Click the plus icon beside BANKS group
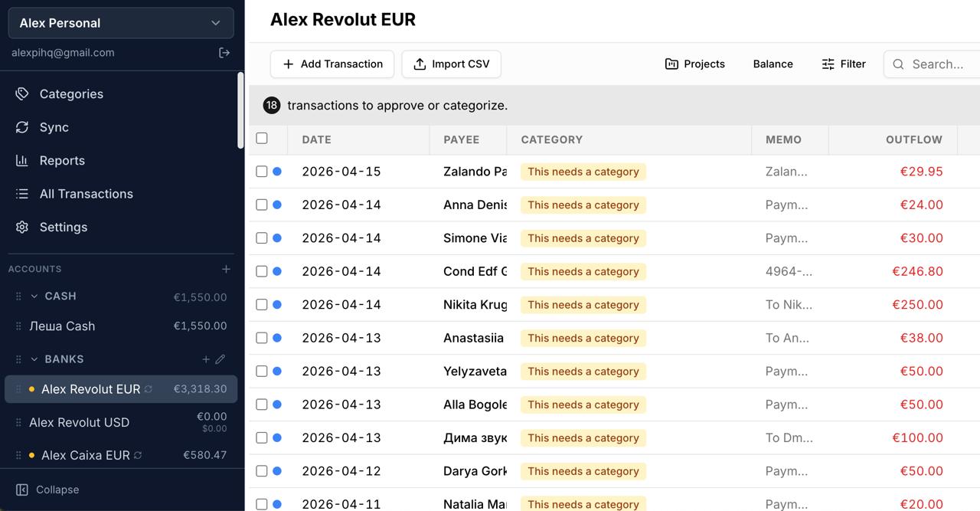 click(x=206, y=359)
